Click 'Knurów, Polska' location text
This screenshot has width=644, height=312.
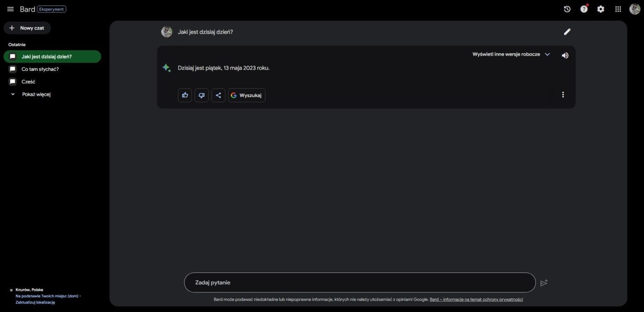point(29,290)
